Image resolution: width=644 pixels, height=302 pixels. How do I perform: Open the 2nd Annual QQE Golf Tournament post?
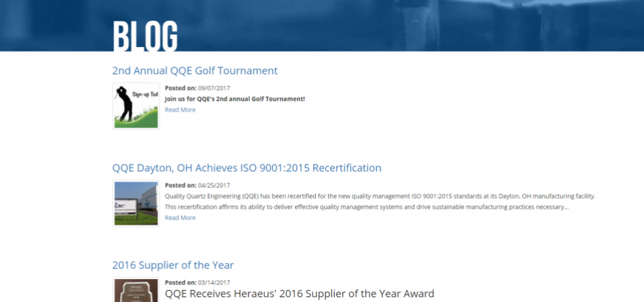coord(195,70)
